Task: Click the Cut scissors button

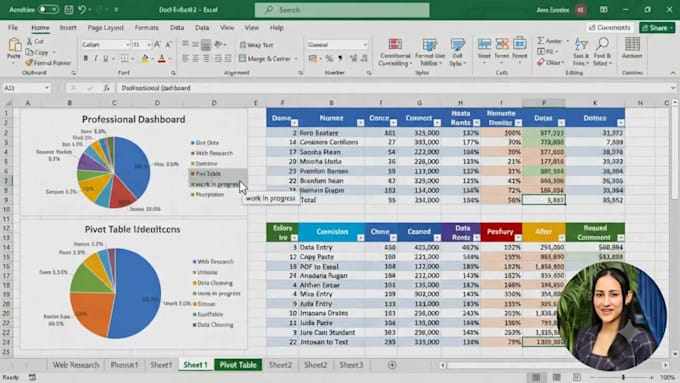Action: (35, 42)
